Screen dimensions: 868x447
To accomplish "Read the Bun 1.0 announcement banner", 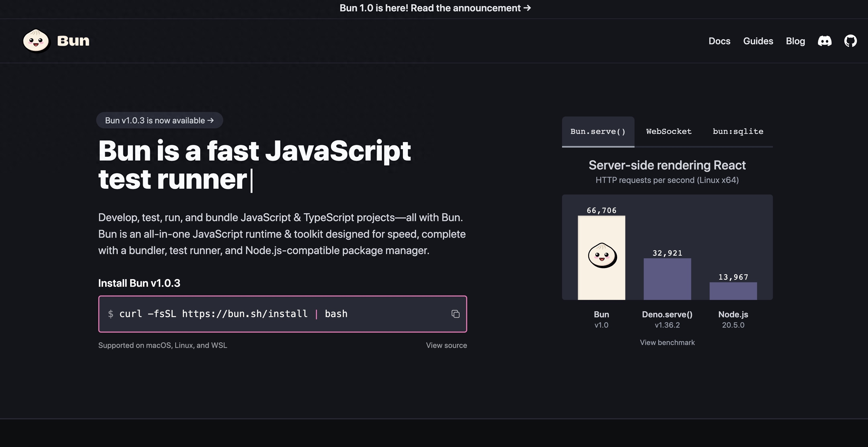I will click(x=435, y=8).
